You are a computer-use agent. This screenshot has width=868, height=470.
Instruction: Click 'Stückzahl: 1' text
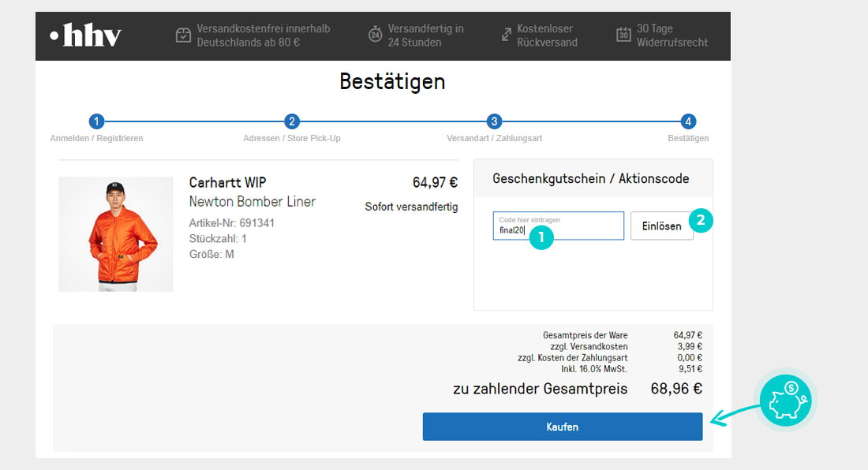tap(218, 238)
